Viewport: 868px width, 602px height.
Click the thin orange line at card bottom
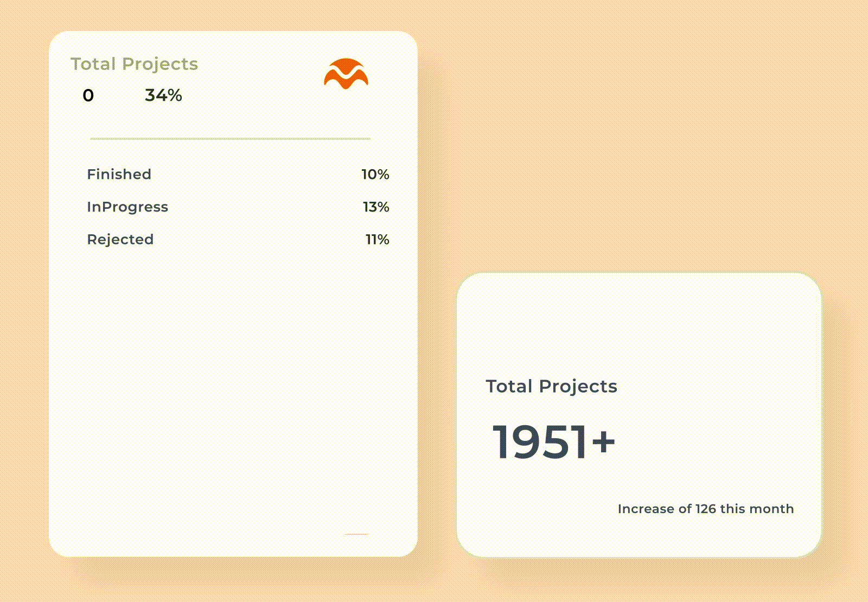[356, 534]
